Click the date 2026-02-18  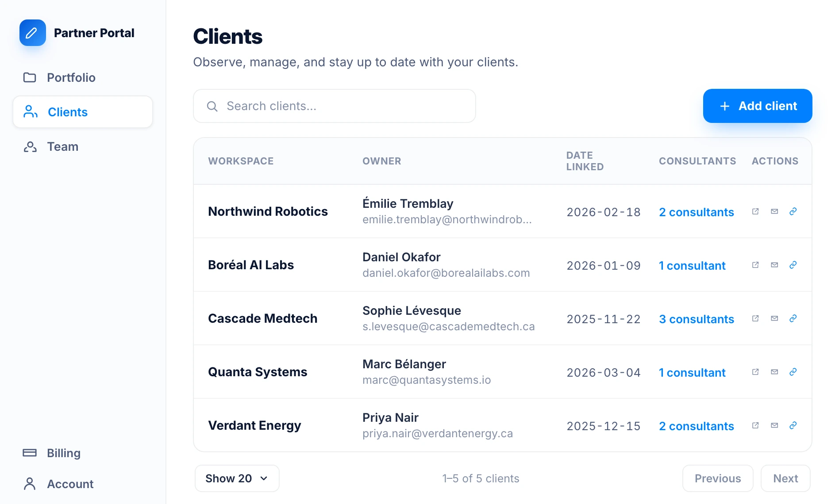pos(604,212)
